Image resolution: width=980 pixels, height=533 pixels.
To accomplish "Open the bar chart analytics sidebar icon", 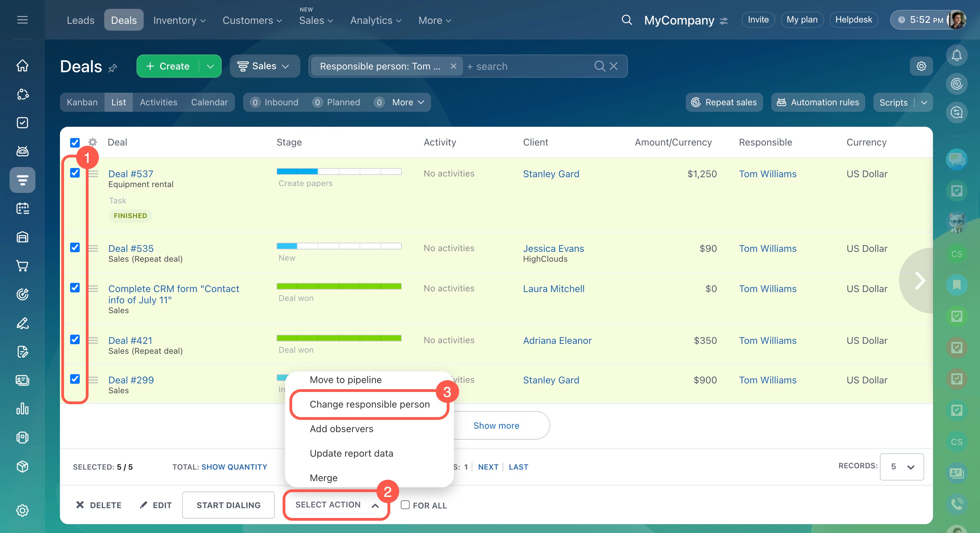I will (22, 409).
